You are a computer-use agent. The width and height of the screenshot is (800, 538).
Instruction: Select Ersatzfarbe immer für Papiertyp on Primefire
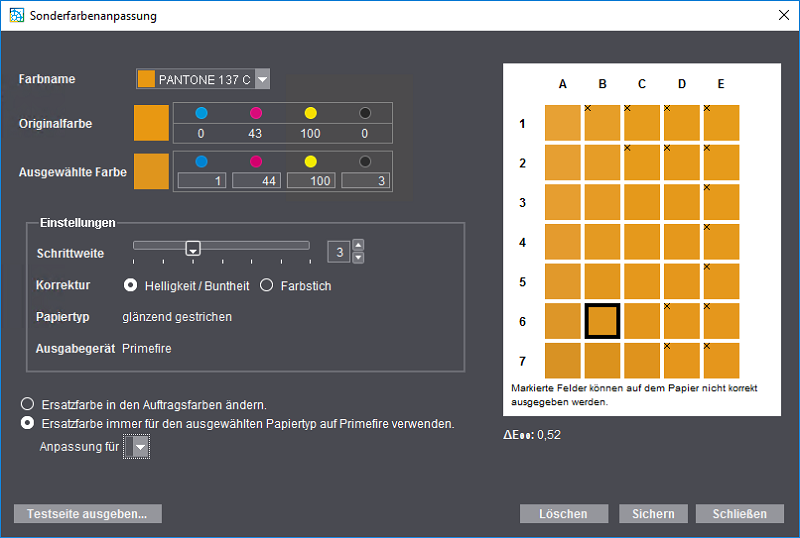pyautogui.click(x=28, y=423)
